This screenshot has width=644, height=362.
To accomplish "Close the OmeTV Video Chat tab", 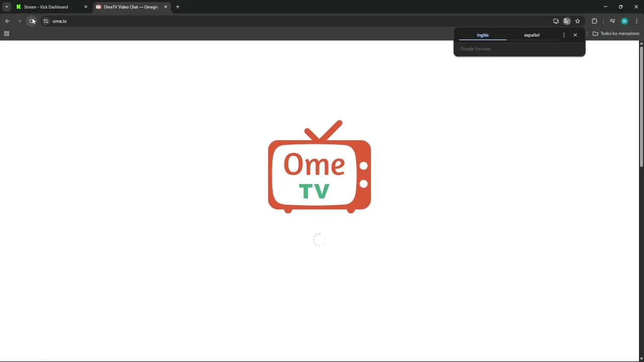I will click(166, 7).
